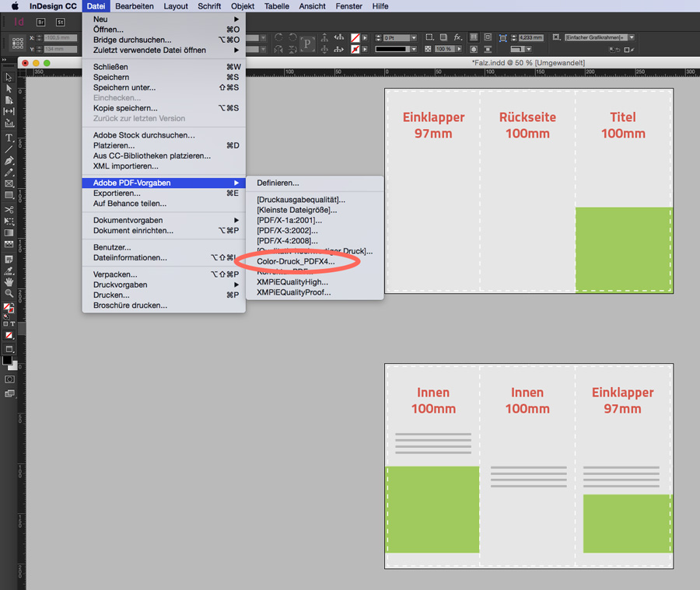
Task: Open the Einfacher Grafikrahmen object style dropdown
Action: point(632,37)
